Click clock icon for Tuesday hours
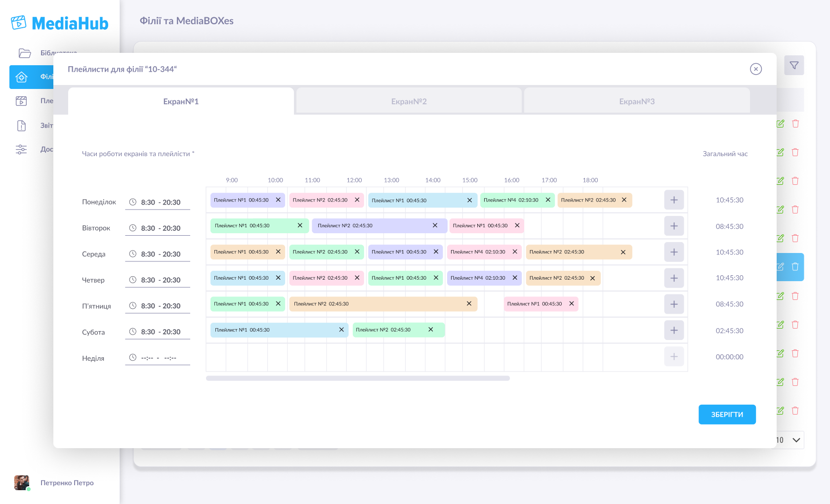 tap(133, 228)
